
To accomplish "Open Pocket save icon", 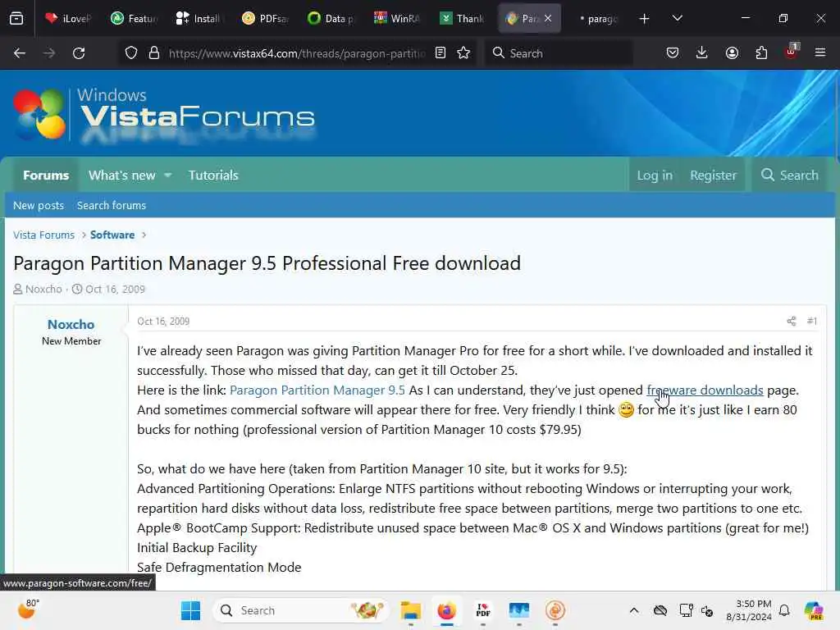I will [x=673, y=53].
